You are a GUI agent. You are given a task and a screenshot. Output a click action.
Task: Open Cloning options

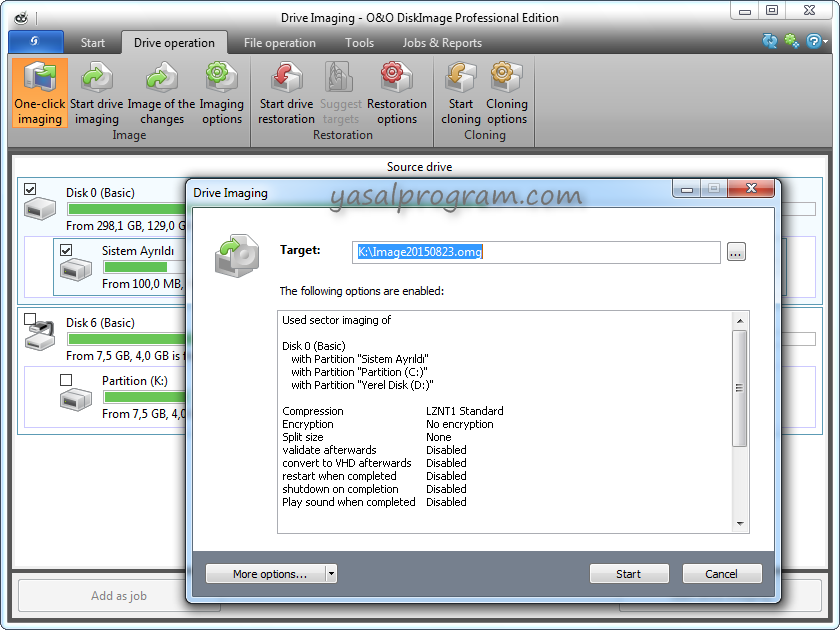[x=507, y=92]
